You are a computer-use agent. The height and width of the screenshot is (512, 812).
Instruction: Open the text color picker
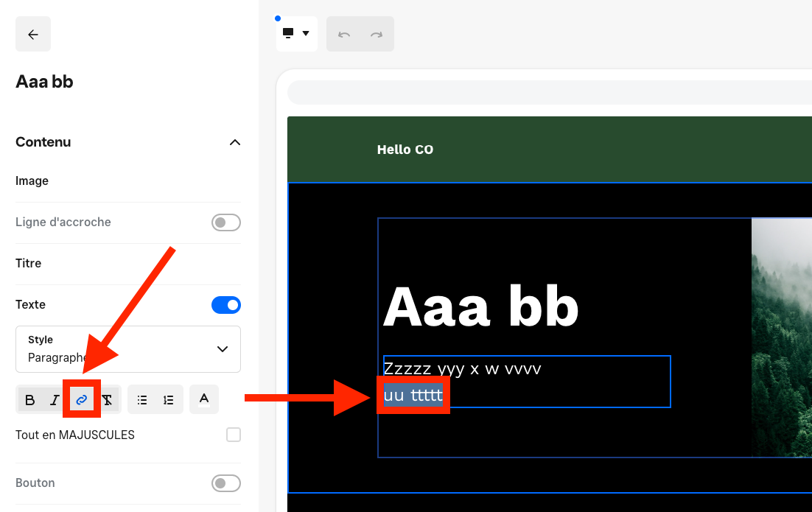pos(204,399)
